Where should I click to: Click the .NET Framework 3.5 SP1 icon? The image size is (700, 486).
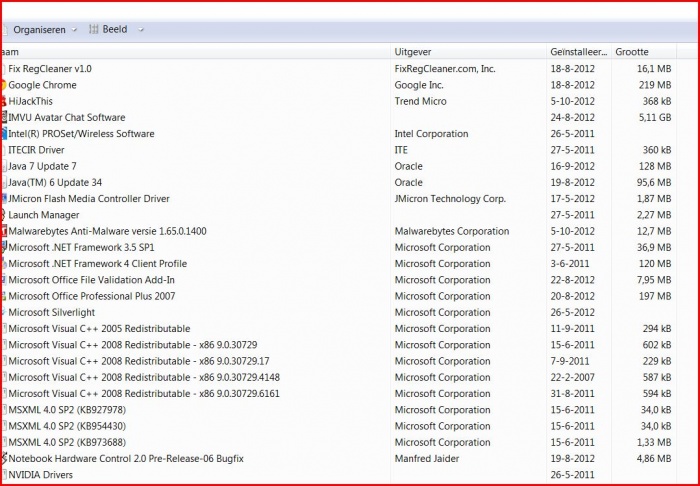[x=4, y=247]
